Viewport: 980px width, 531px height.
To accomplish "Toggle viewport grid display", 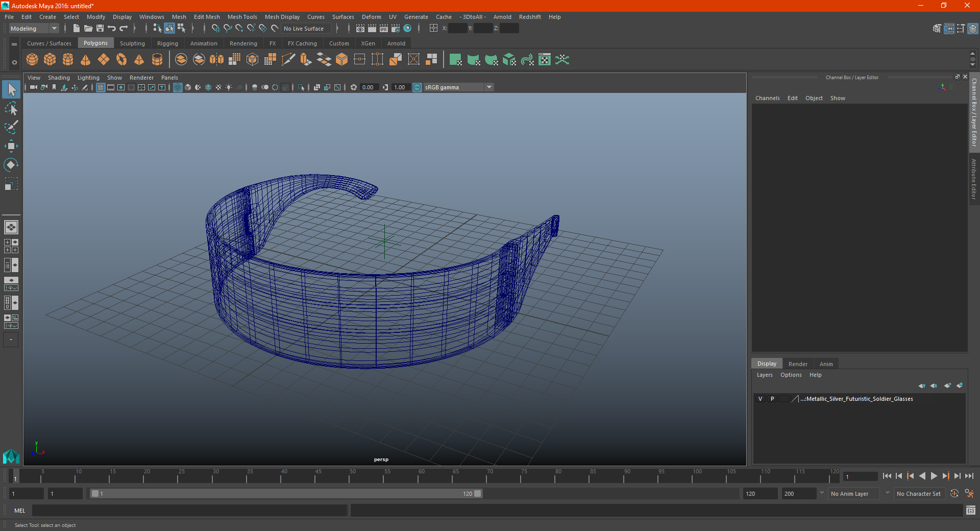I will pyautogui.click(x=101, y=87).
